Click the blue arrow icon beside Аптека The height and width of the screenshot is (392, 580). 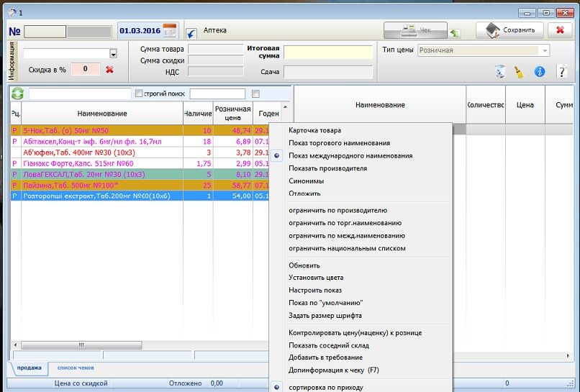point(191,32)
